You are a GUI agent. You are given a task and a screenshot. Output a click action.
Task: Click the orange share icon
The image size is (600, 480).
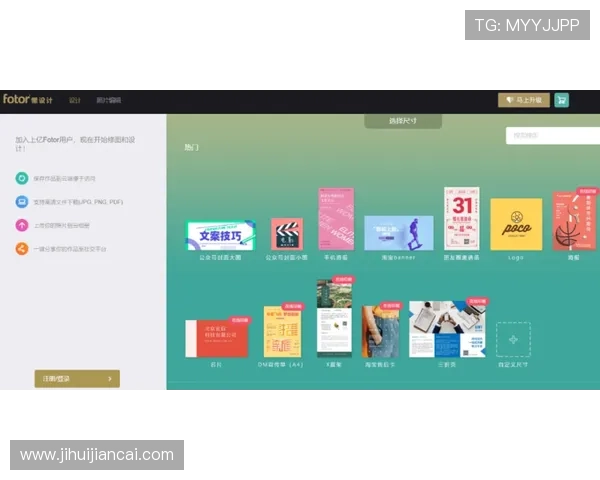[x=22, y=249]
